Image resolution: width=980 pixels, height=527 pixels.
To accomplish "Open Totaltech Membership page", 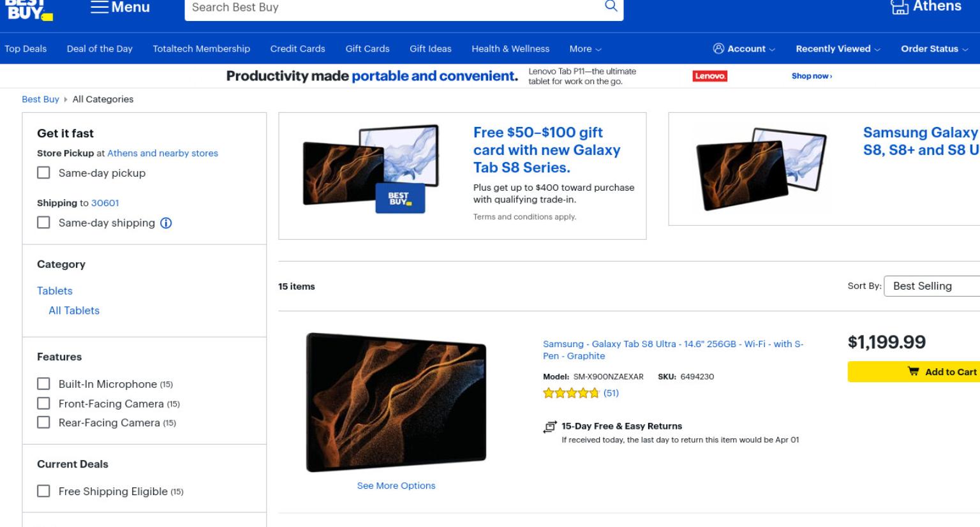I will pyautogui.click(x=201, y=48).
